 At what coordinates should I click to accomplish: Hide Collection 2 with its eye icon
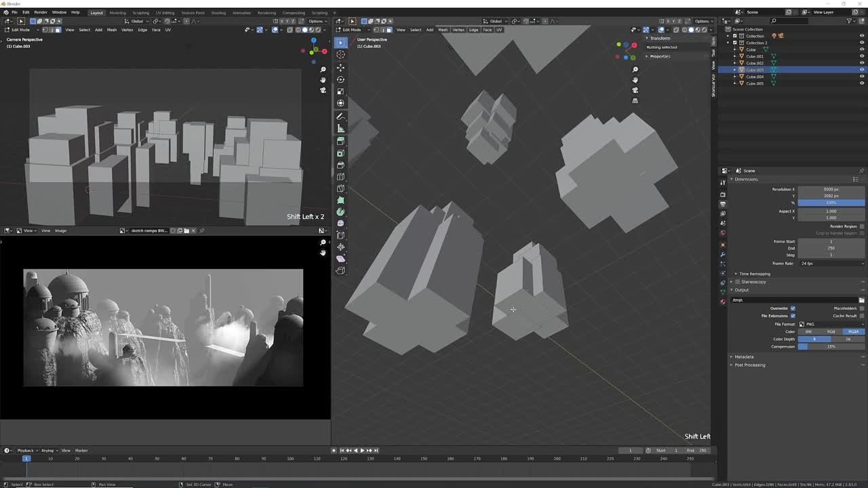[x=862, y=43]
